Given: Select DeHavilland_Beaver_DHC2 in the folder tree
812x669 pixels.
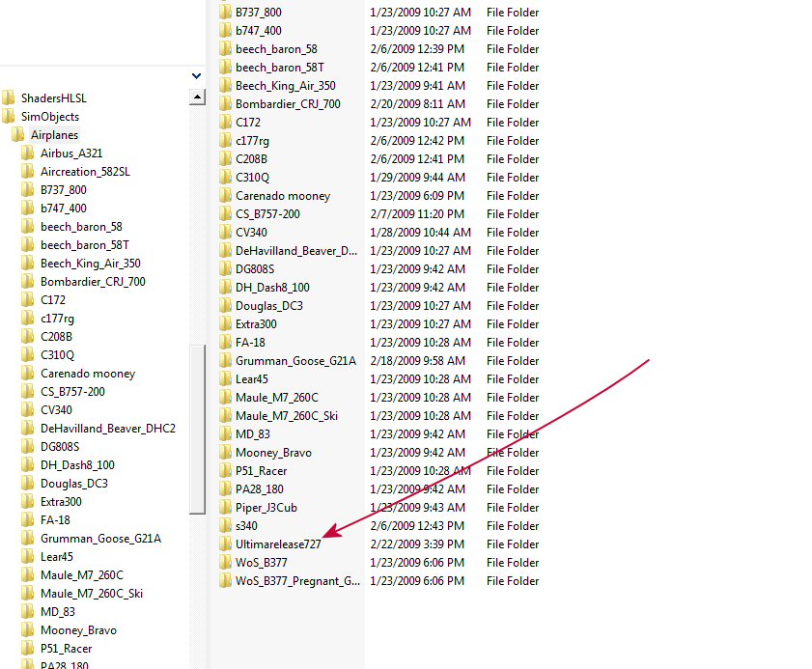Looking at the screenshot, I should coord(108,429).
